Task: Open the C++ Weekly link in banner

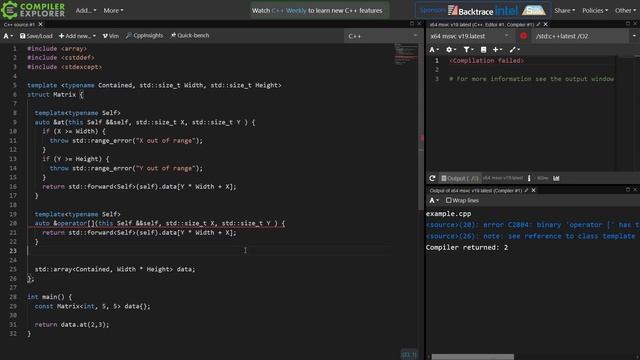Action: [x=289, y=11]
